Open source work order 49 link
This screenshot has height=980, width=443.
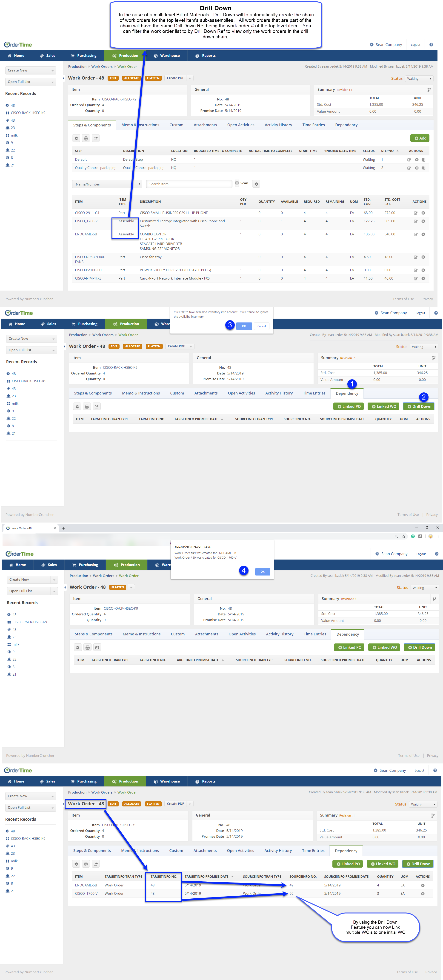pos(291,885)
